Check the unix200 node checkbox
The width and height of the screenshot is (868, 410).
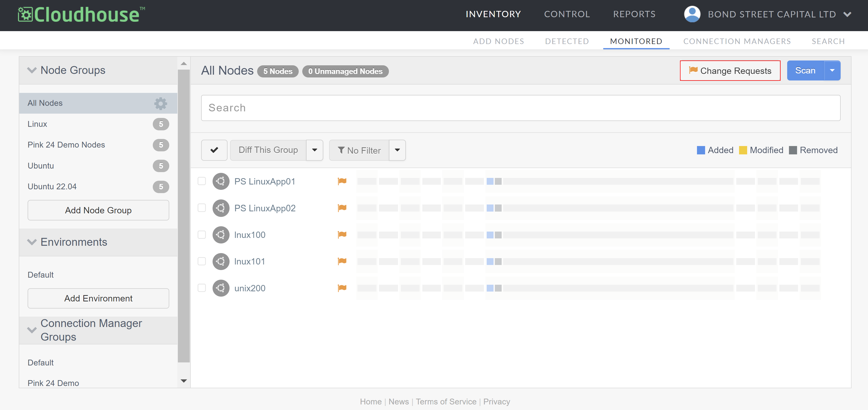tap(202, 288)
